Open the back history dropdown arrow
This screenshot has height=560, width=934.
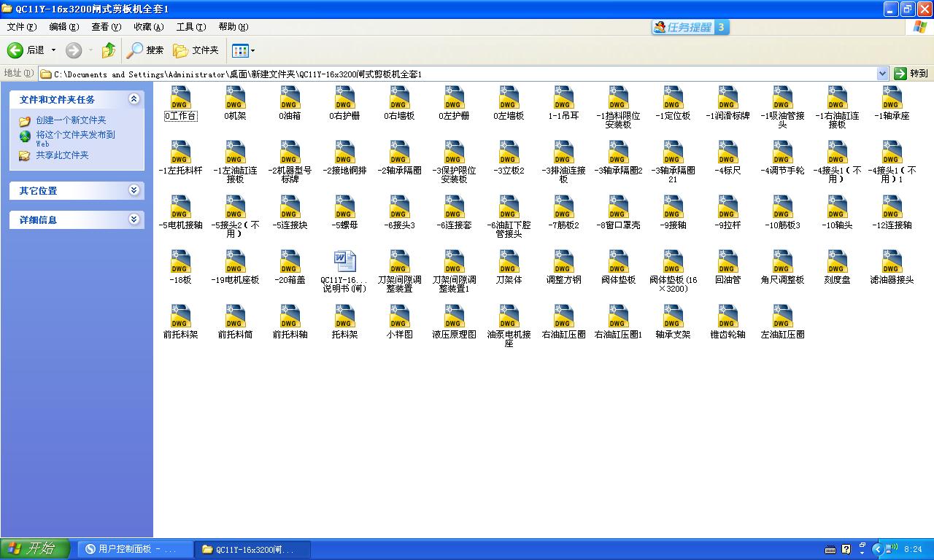(x=53, y=50)
